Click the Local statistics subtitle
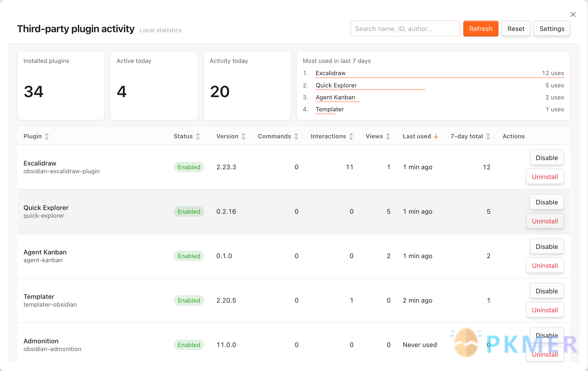Image resolution: width=588 pixels, height=371 pixels. [x=161, y=30]
